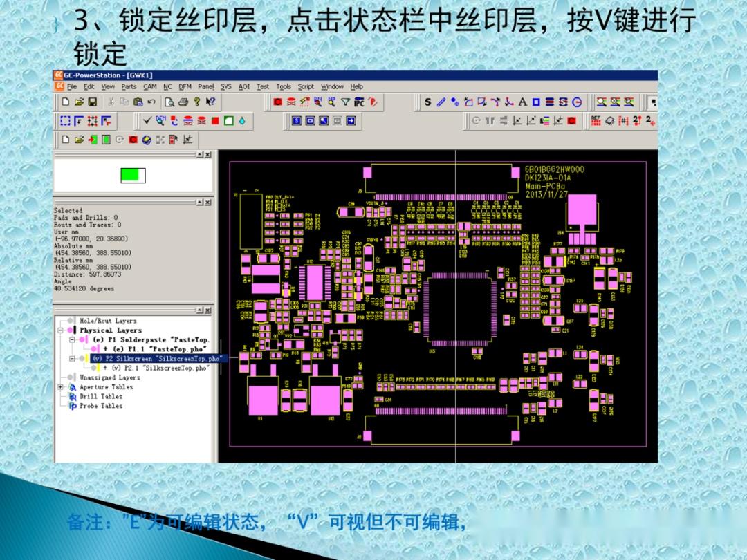Toggle the pink dot beside Physical Layers
This screenshot has height=560, width=747.
(x=69, y=330)
